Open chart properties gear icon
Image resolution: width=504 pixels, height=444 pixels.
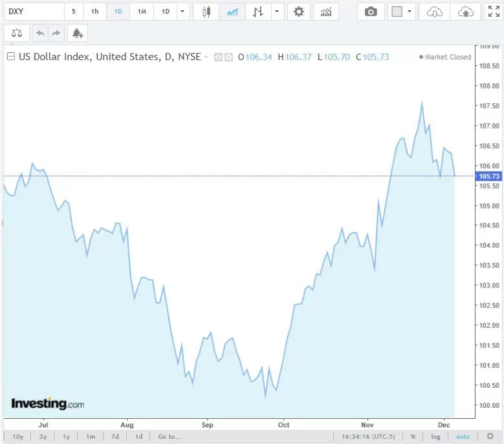click(x=298, y=12)
